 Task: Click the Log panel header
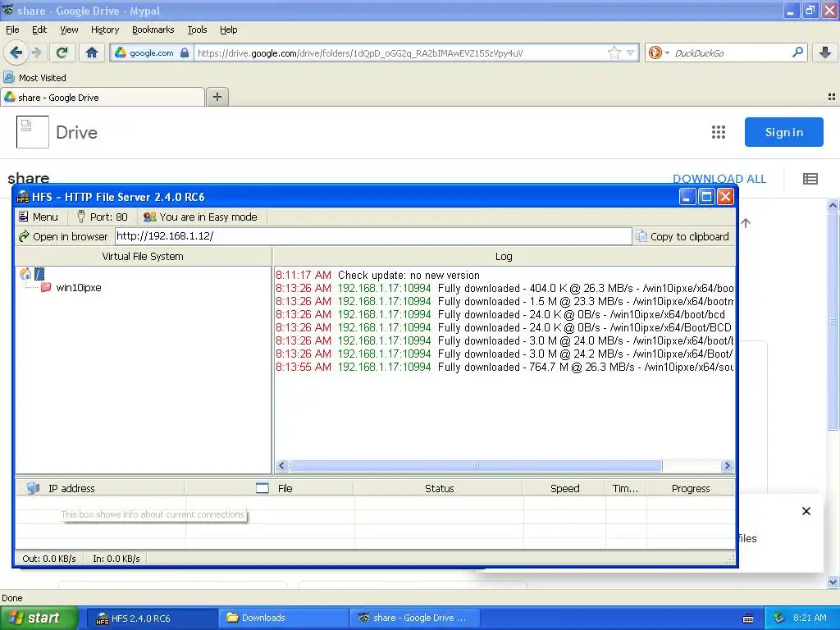tap(504, 257)
